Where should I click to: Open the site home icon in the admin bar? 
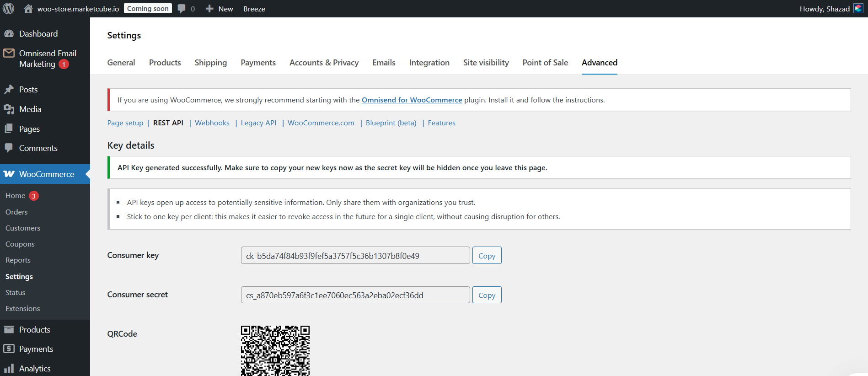(x=28, y=9)
